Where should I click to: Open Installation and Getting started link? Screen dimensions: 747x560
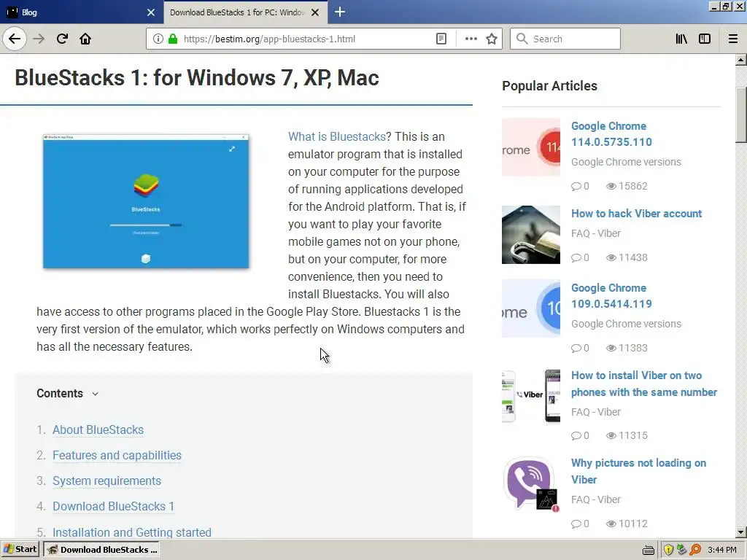(x=131, y=532)
